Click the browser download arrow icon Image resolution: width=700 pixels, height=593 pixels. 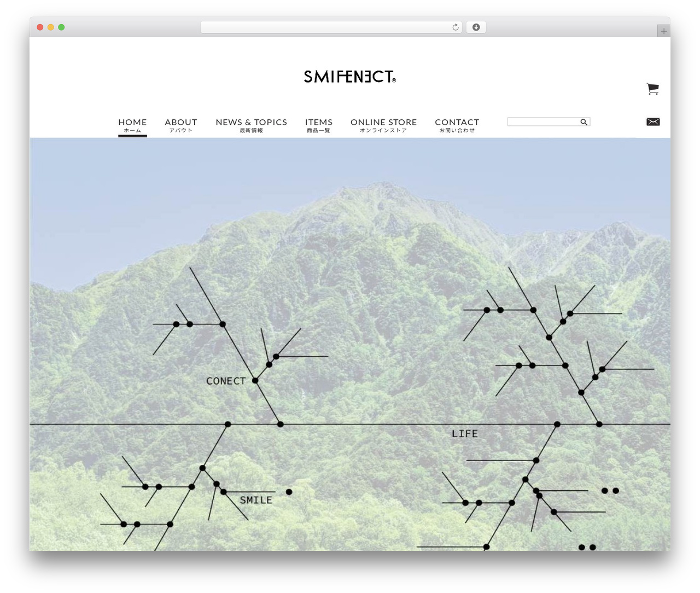click(476, 27)
